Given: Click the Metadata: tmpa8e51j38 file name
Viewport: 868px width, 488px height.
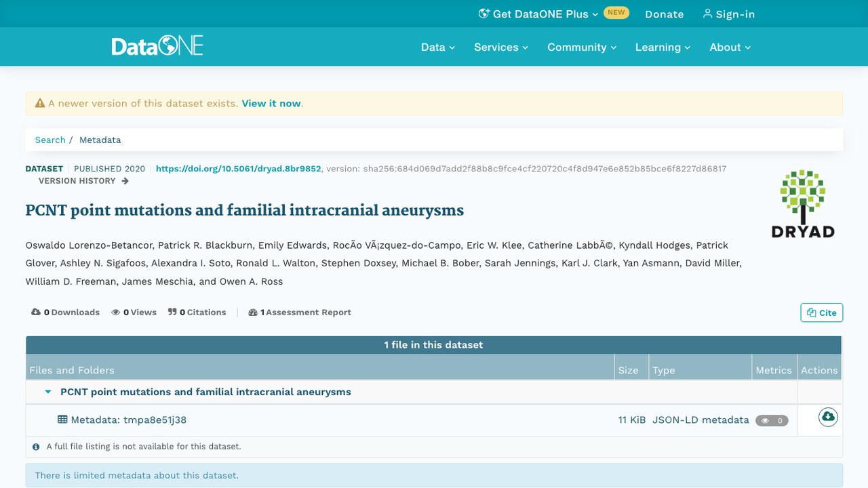Looking at the screenshot, I should click(x=128, y=420).
